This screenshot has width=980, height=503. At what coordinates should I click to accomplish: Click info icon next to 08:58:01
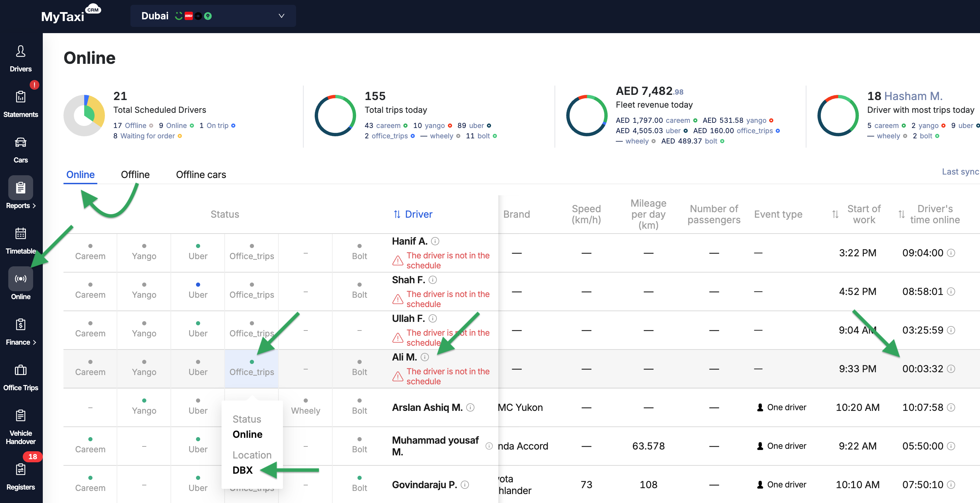tap(951, 292)
